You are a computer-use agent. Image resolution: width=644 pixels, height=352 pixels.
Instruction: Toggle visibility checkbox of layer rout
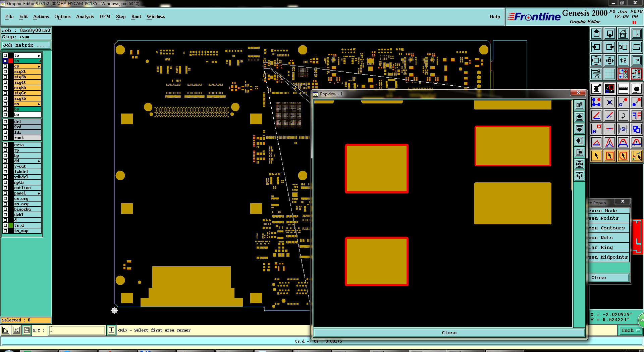click(x=5, y=138)
